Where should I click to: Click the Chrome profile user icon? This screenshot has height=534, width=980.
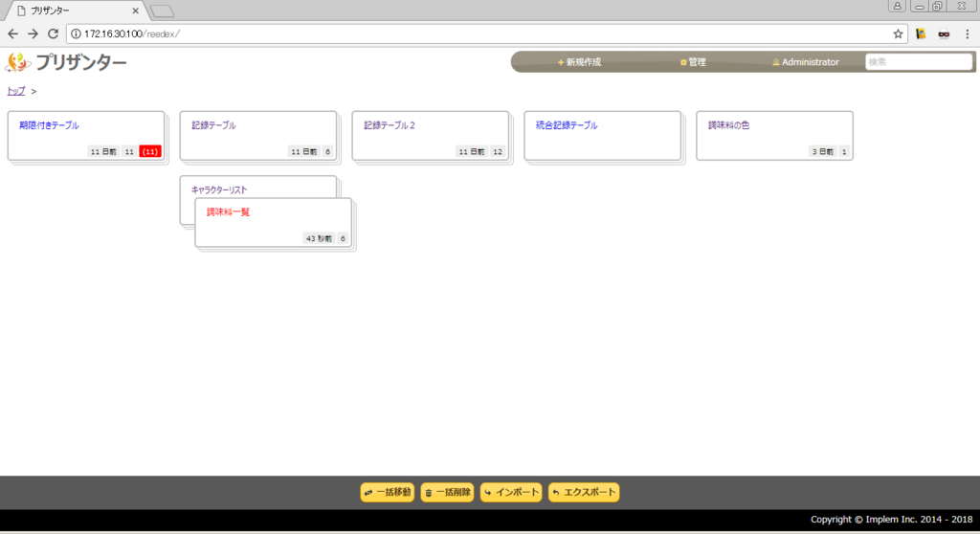pos(897,7)
